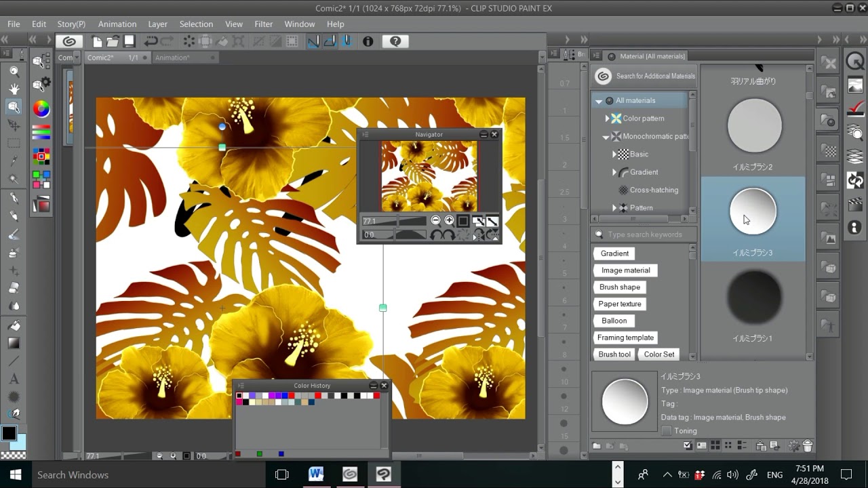Expand the Basic material folder
The image size is (868, 488).
point(614,155)
